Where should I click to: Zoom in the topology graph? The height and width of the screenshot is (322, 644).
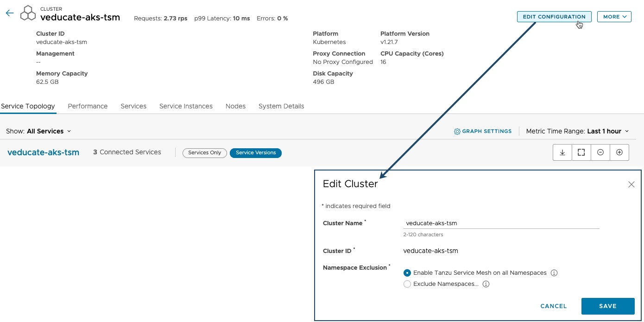pos(619,152)
